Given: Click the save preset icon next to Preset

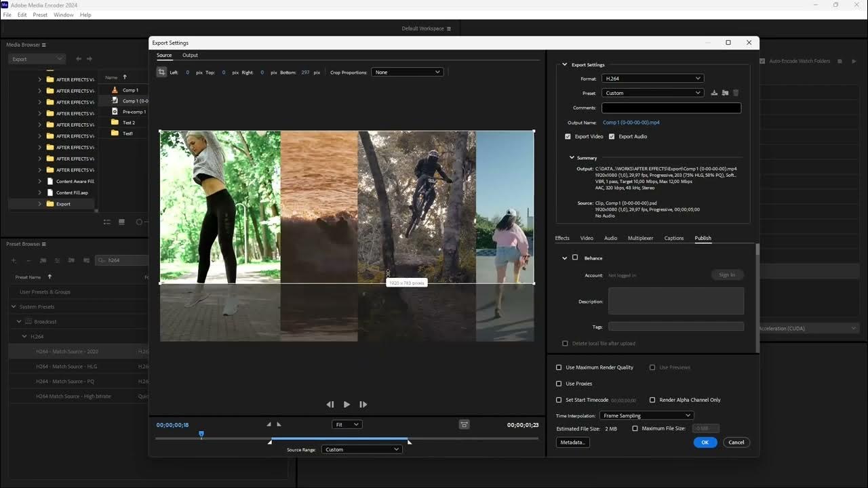Looking at the screenshot, I should tap(714, 93).
